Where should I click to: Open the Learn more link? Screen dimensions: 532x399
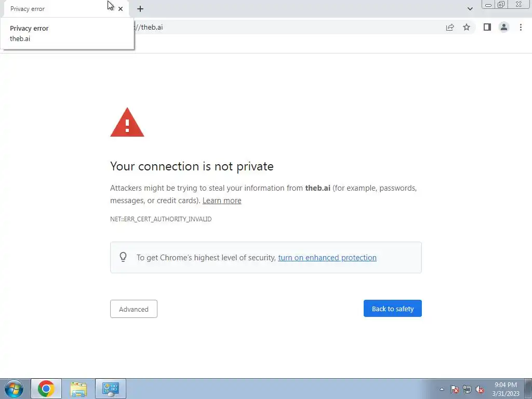click(x=222, y=201)
